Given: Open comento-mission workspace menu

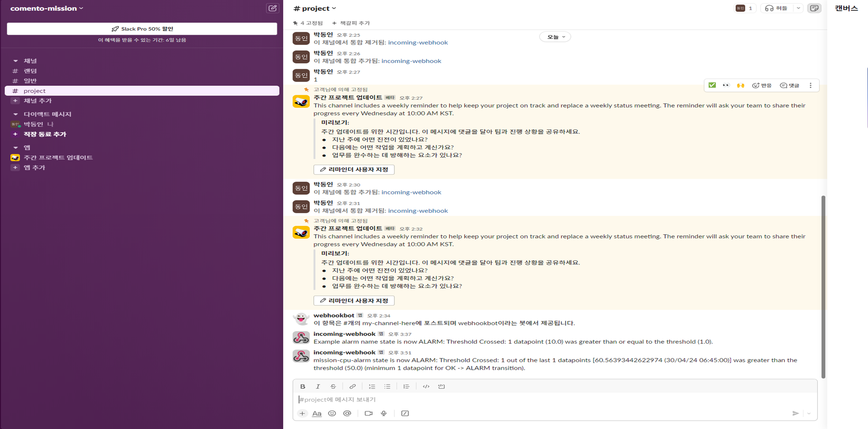Looking at the screenshot, I should click(47, 8).
